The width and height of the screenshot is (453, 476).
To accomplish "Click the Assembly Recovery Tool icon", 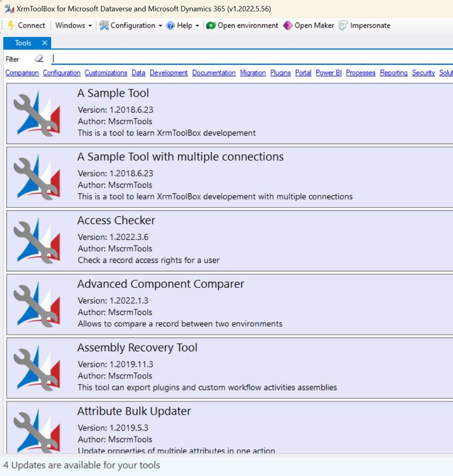I will click(x=37, y=368).
